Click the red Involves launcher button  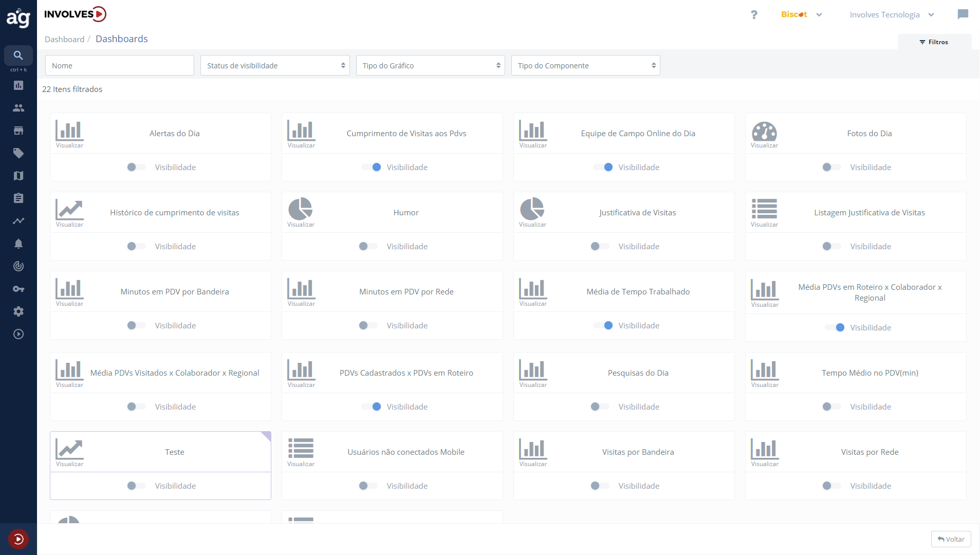(x=19, y=539)
